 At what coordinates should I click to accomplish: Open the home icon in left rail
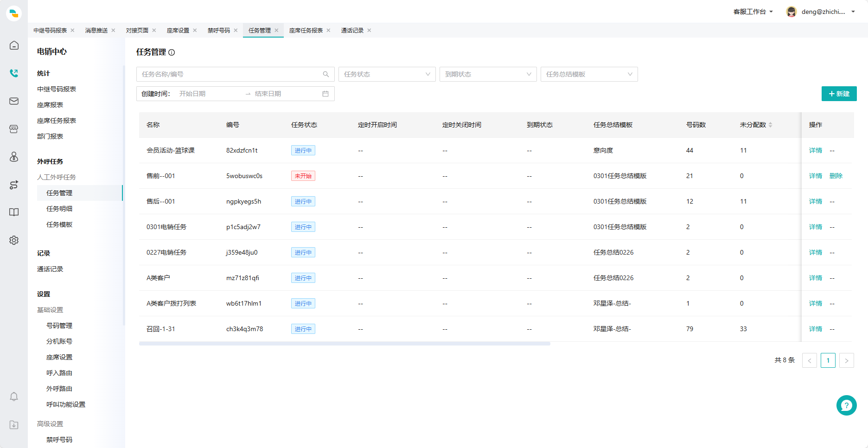coord(14,45)
